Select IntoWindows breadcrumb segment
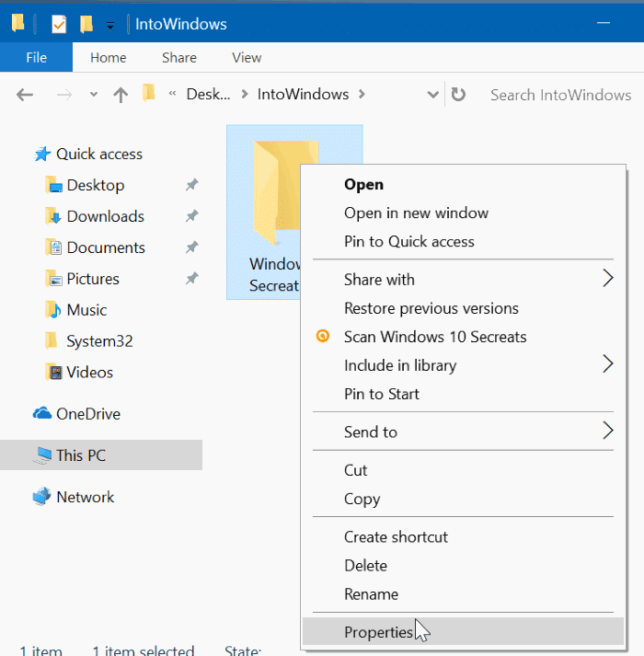This screenshot has height=656, width=644. click(x=303, y=94)
